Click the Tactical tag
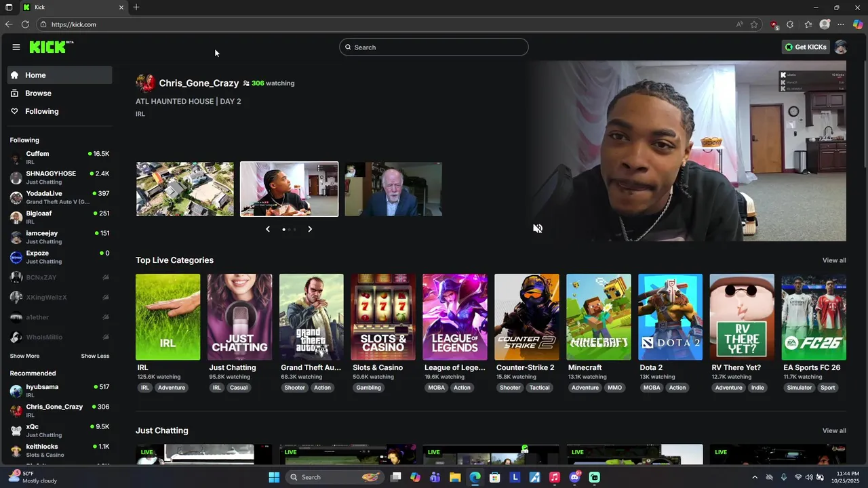868x488 pixels. (x=540, y=388)
